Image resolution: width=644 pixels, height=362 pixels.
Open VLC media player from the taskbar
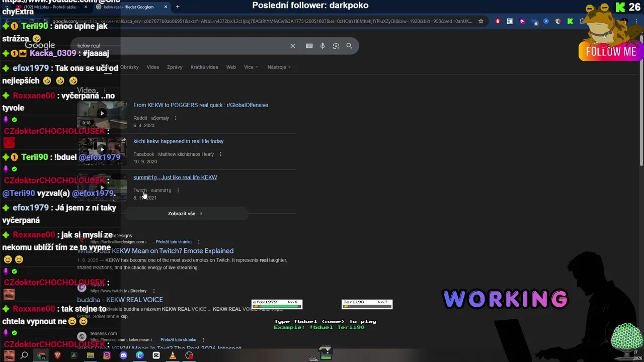[x=173, y=355]
